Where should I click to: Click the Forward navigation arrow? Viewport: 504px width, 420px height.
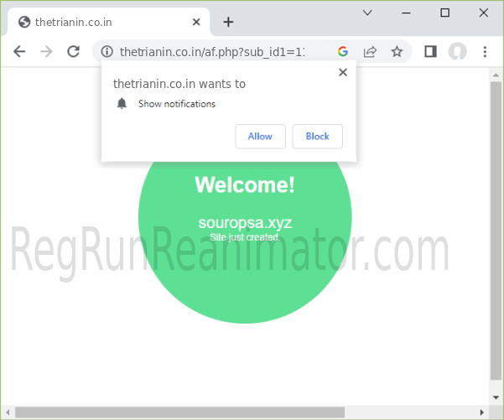tap(46, 51)
